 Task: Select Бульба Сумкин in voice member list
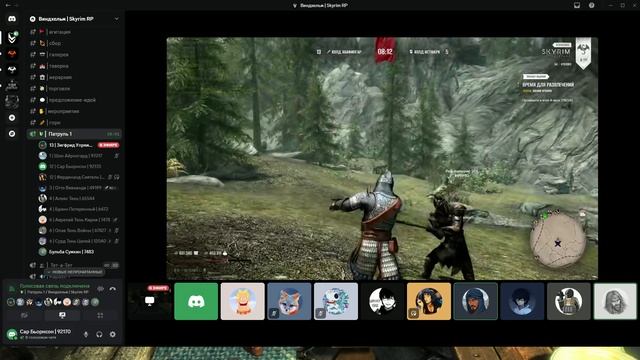coord(79,252)
